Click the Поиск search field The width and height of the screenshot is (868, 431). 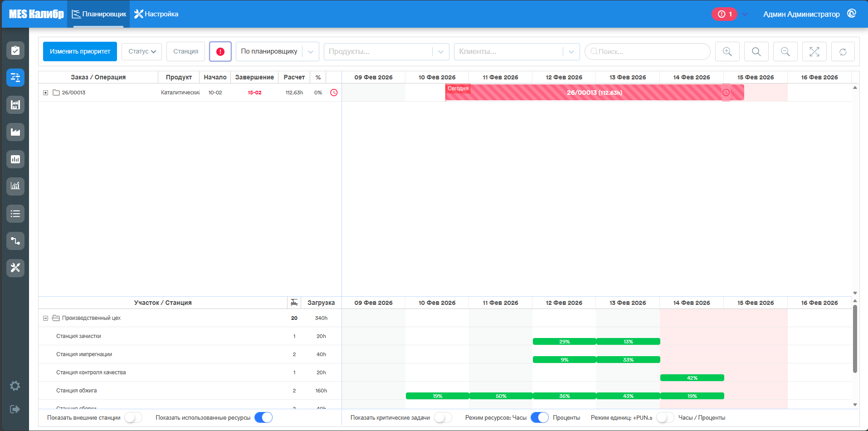[647, 51]
